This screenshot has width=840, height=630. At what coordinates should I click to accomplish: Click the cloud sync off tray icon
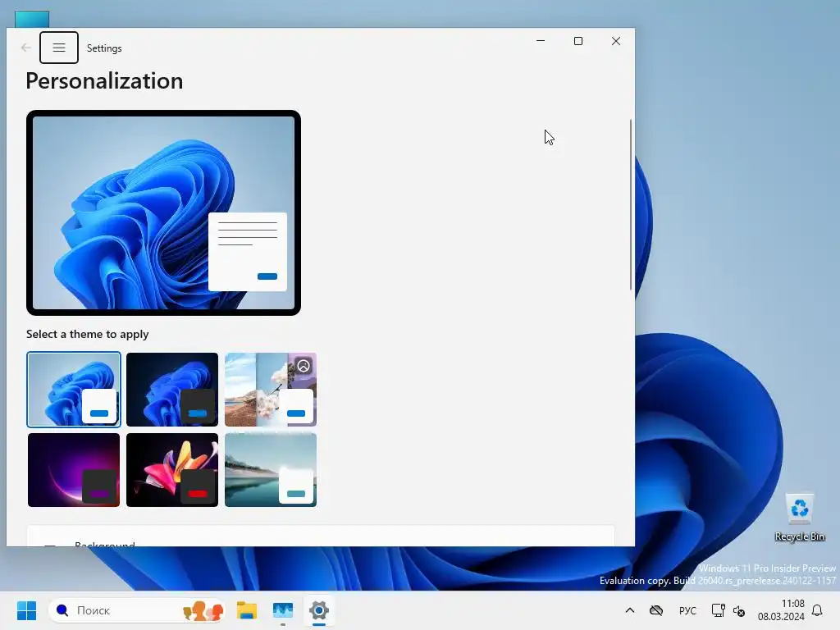(656, 610)
